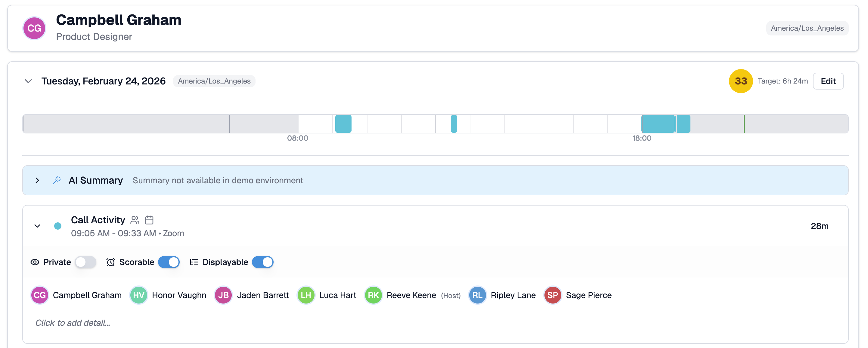The image size is (868, 348).
Task: Click Campbell Graham's large CG avatar in header
Action: [x=34, y=28]
